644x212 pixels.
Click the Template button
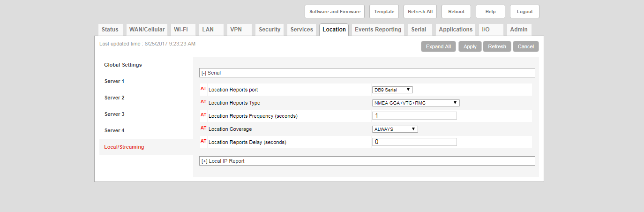384,12
